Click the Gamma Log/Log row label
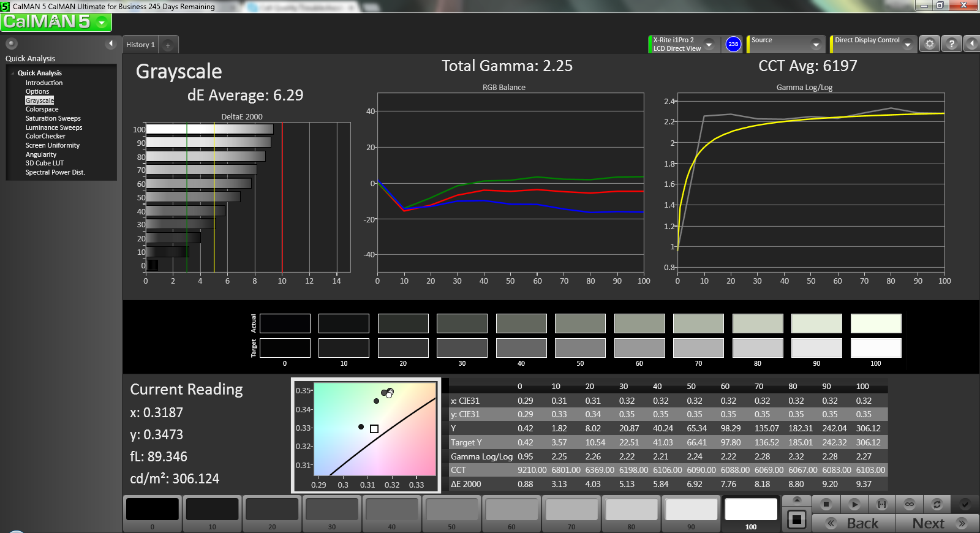Image resolution: width=980 pixels, height=533 pixels. [x=481, y=456]
